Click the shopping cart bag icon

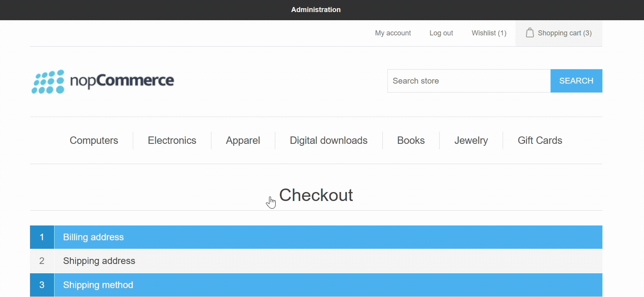click(530, 33)
